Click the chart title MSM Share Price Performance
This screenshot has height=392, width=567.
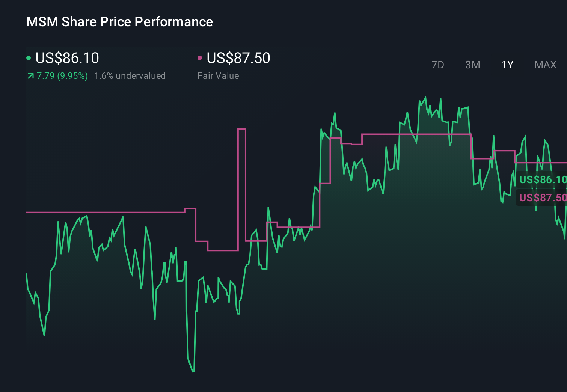(119, 21)
